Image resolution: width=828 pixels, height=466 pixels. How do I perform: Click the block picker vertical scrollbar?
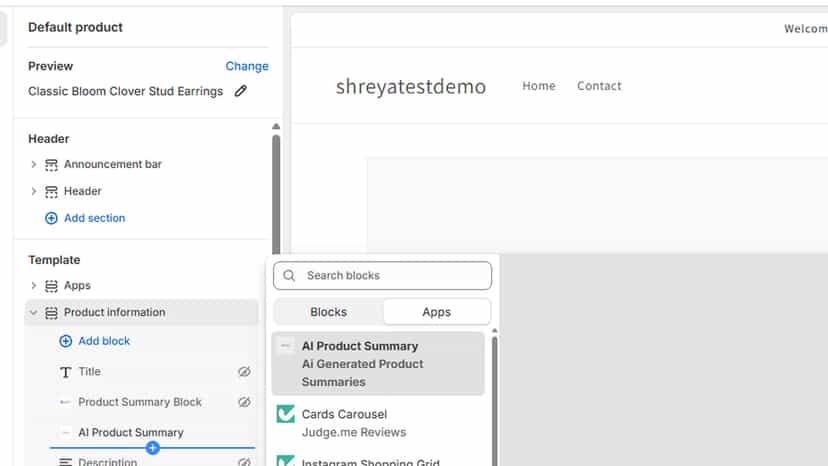494,402
